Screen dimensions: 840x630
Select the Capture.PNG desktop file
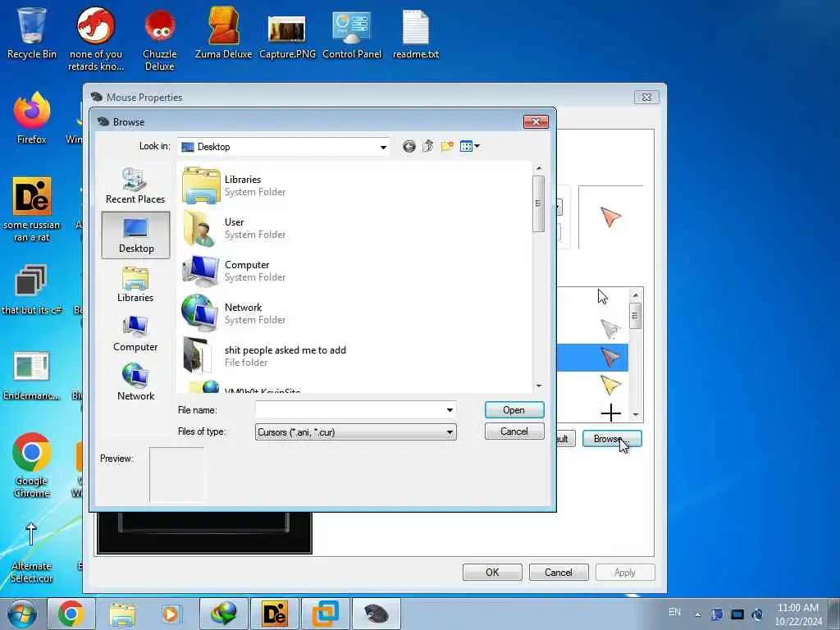point(287,34)
